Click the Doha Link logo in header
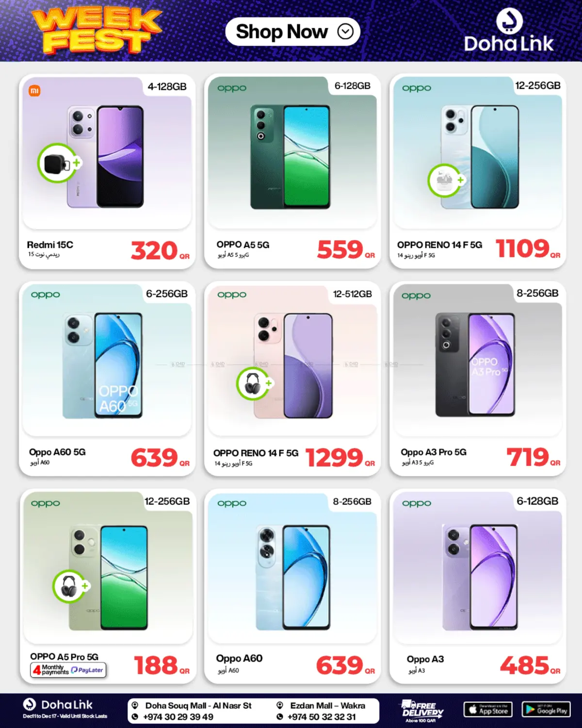 pyautogui.click(x=509, y=30)
